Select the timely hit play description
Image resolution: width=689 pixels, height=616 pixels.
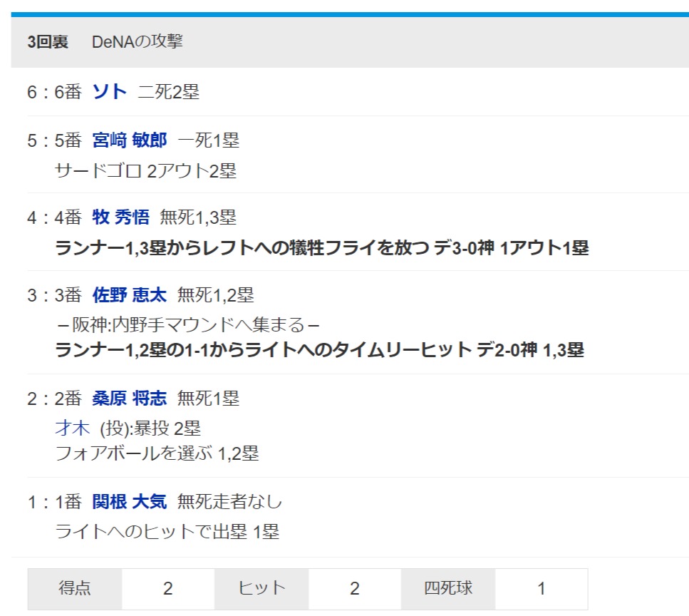(320, 351)
